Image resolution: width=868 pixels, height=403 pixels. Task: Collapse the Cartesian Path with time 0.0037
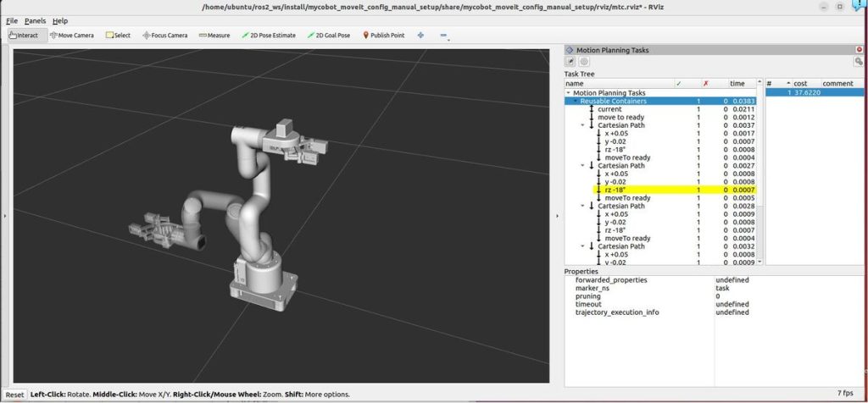point(582,125)
